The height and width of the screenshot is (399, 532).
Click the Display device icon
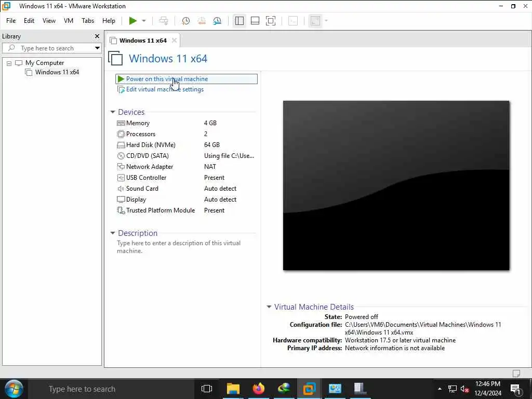[121, 199]
